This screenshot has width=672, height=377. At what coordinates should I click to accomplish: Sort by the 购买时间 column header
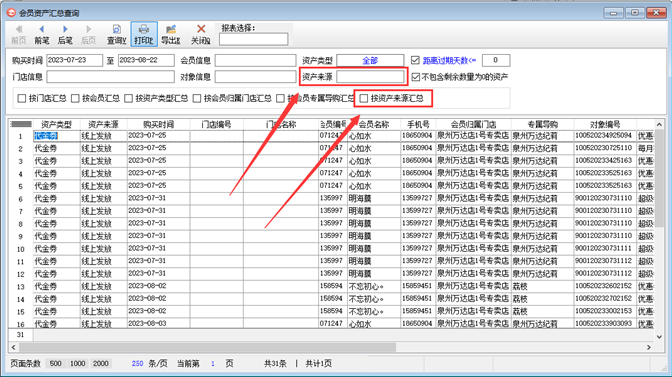coord(159,125)
